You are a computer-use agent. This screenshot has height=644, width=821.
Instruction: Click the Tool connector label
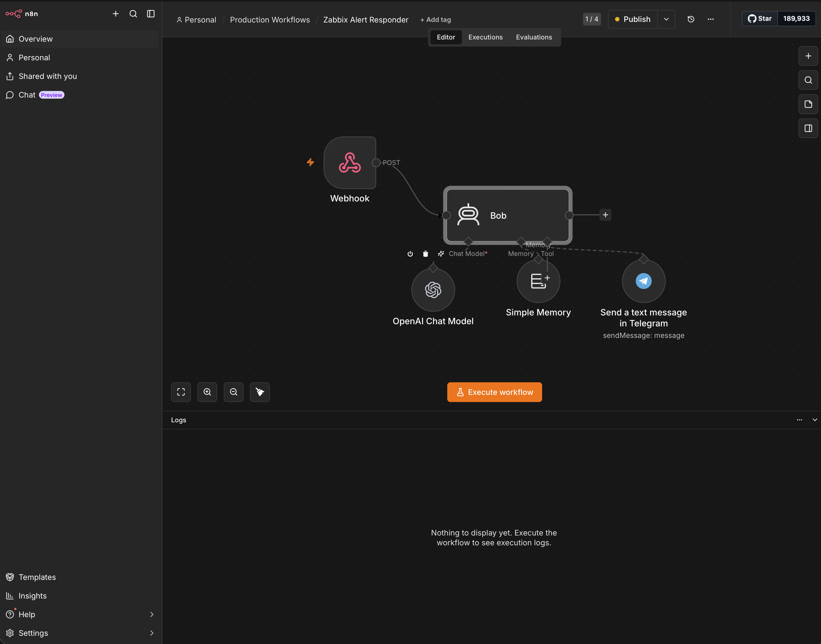(547, 254)
